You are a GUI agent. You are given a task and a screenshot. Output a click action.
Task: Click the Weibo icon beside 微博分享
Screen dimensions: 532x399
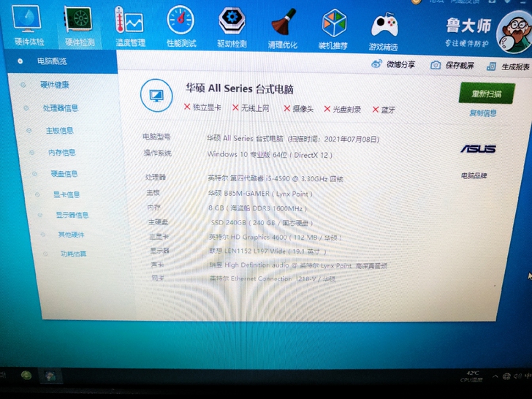click(376, 64)
